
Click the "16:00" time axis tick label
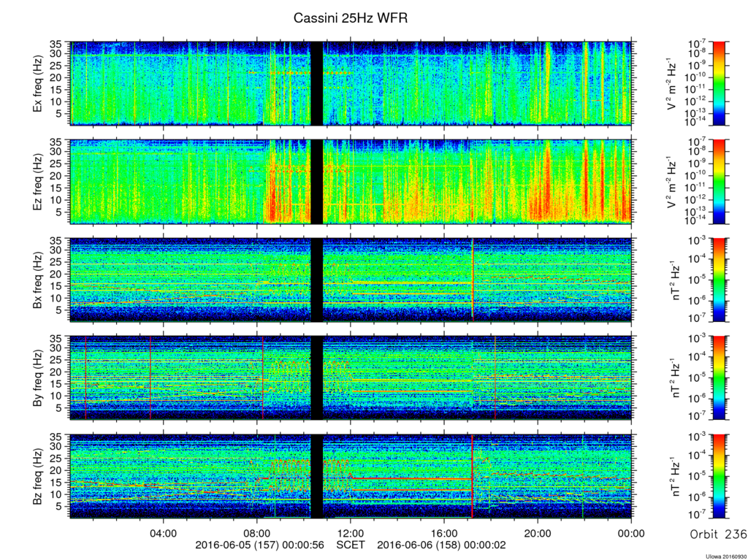[444, 533]
